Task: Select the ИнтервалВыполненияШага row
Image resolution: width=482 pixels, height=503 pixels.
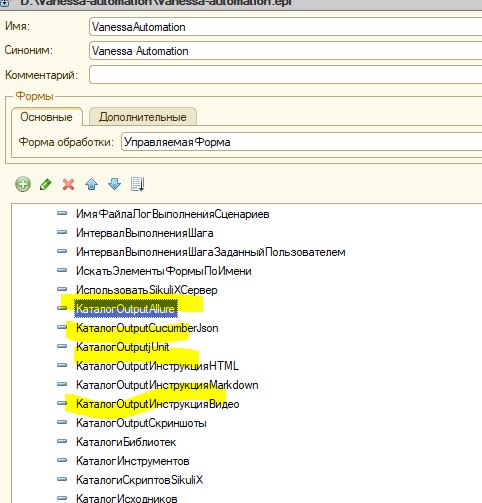Action: (145, 233)
